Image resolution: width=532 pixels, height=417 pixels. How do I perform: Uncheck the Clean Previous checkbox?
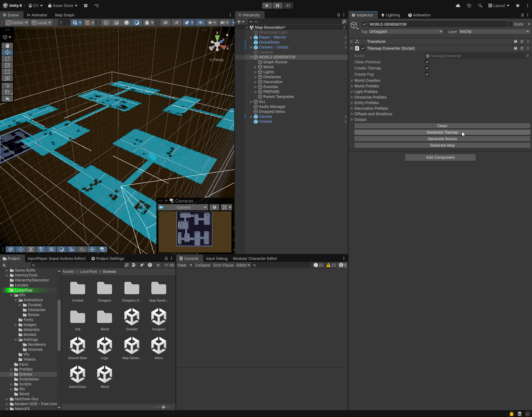click(x=427, y=62)
